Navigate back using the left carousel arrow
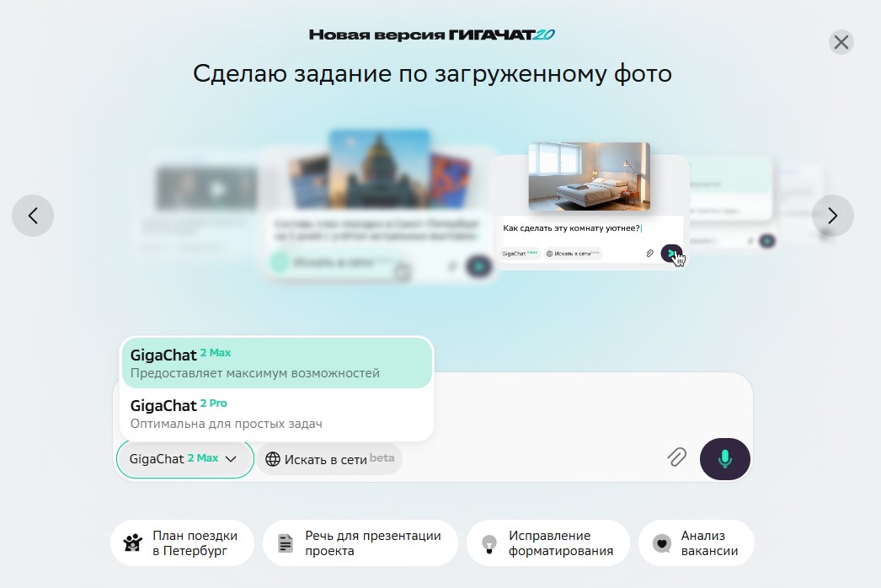This screenshot has width=881, height=588. (x=33, y=216)
